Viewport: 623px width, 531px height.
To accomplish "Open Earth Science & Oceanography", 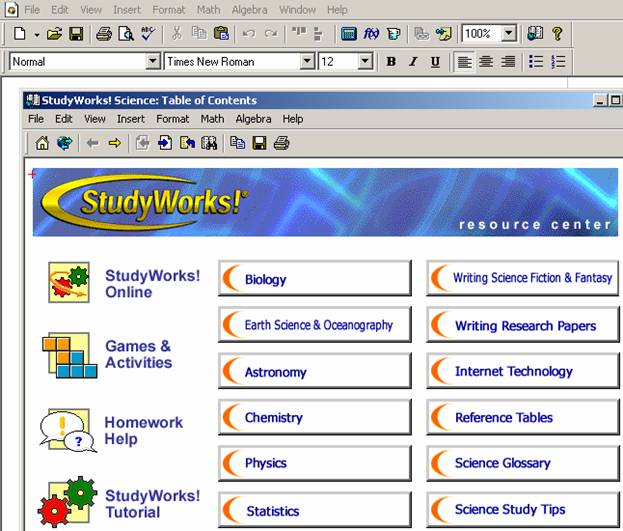I will point(315,324).
